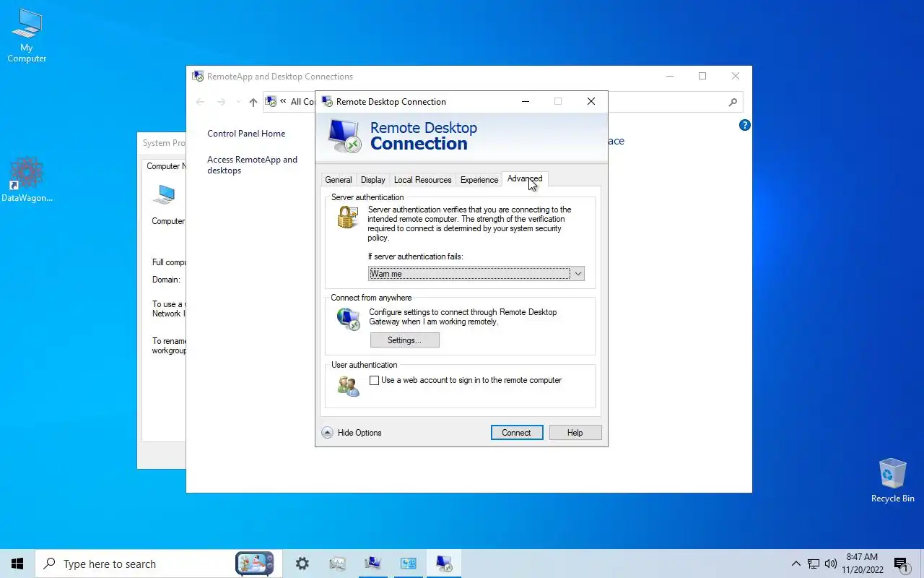Image resolution: width=924 pixels, height=578 pixels.
Task: Collapse options with Hide Options arrow
Action: (x=327, y=433)
